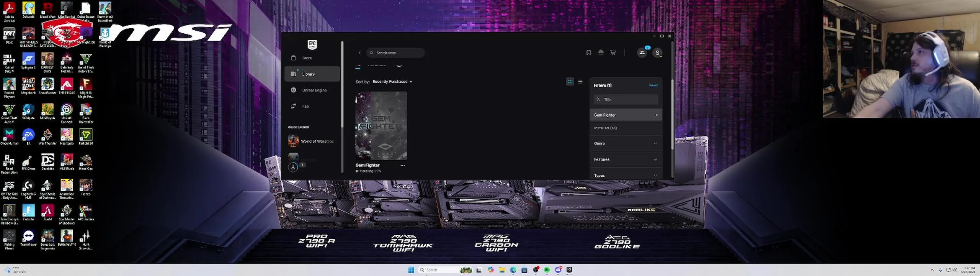The width and height of the screenshot is (980, 276).
Task: Open Adobe Acrobat desktop icon
Action: (x=9, y=12)
